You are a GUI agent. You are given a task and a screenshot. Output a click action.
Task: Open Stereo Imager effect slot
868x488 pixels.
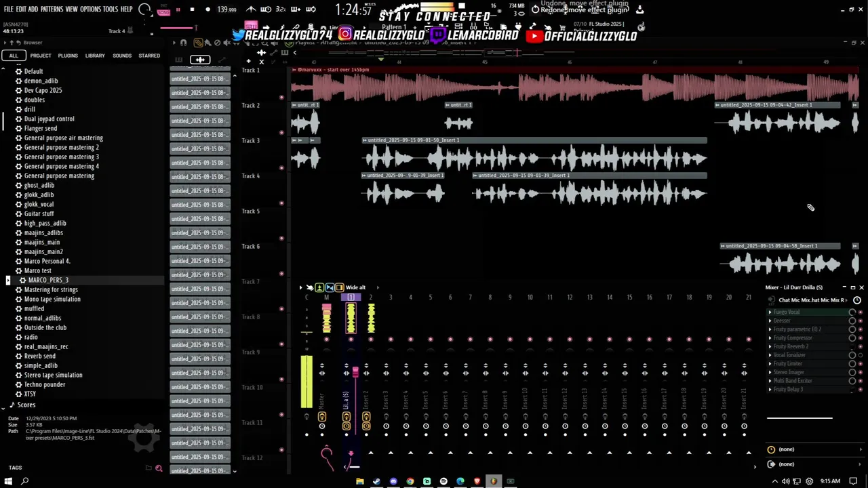(x=789, y=372)
